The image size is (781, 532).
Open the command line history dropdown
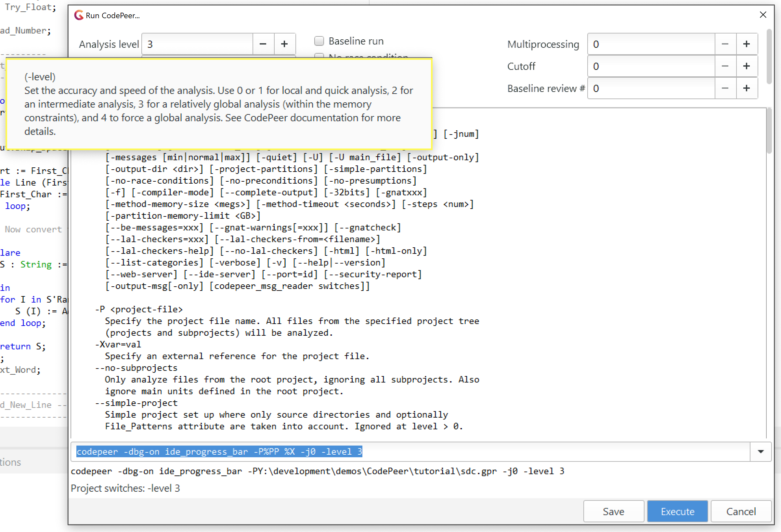point(761,452)
